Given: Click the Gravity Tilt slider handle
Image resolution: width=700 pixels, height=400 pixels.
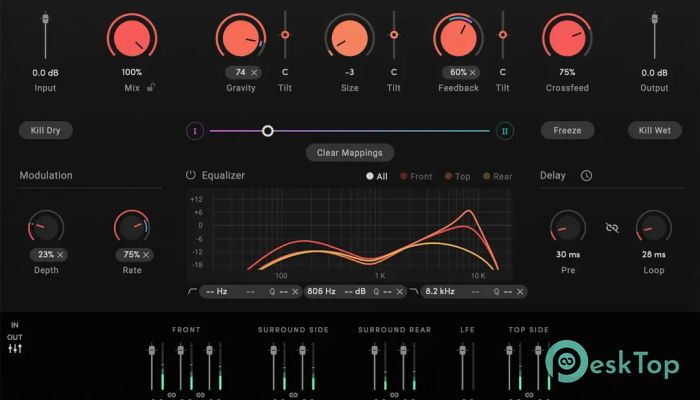Looking at the screenshot, I should 285,35.
